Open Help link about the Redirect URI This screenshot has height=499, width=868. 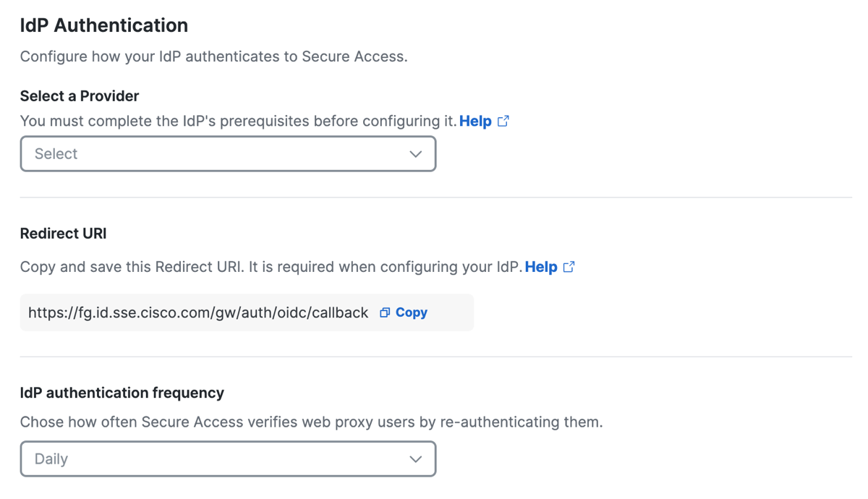point(541,267)
